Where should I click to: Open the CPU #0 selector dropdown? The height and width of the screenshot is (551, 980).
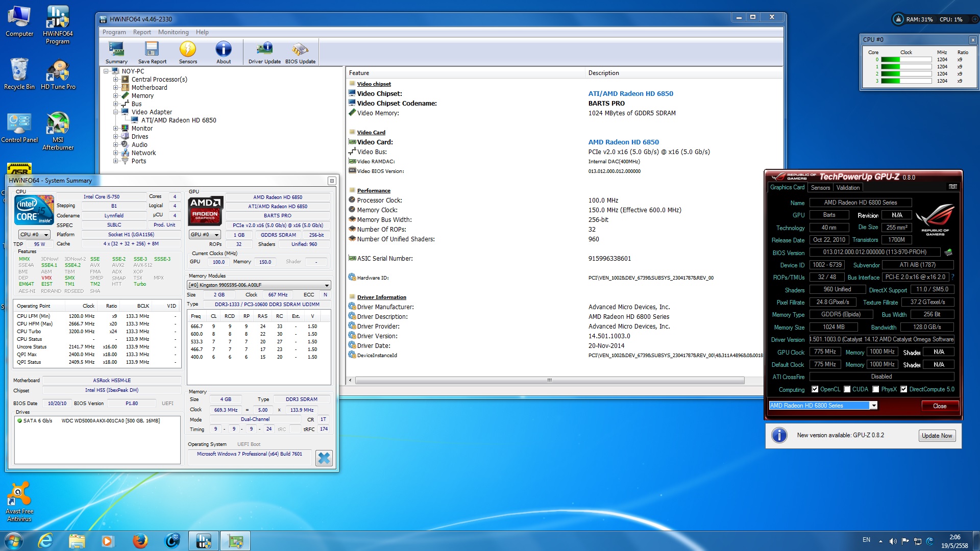click(35, 235)
